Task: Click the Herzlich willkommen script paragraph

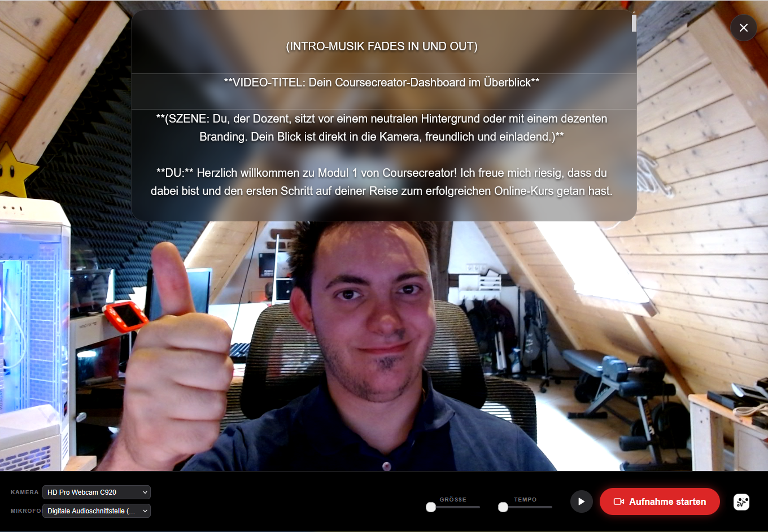Action: point(382,182)
